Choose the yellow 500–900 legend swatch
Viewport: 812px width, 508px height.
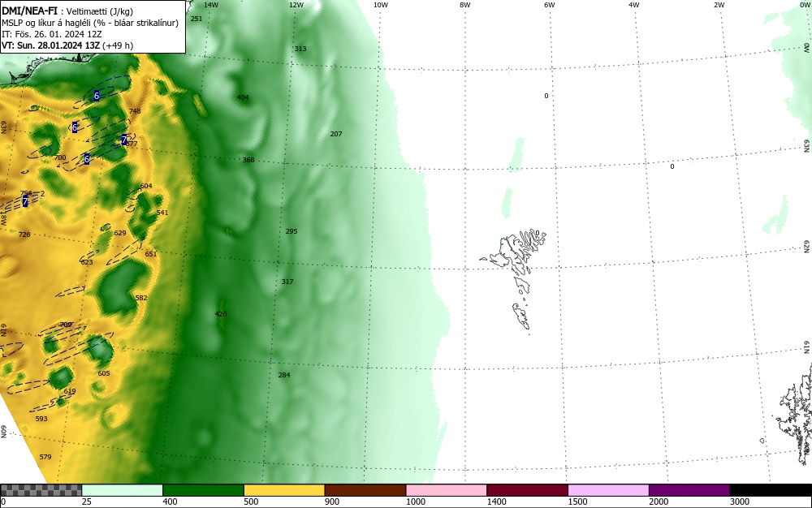(x=284, y=490)
